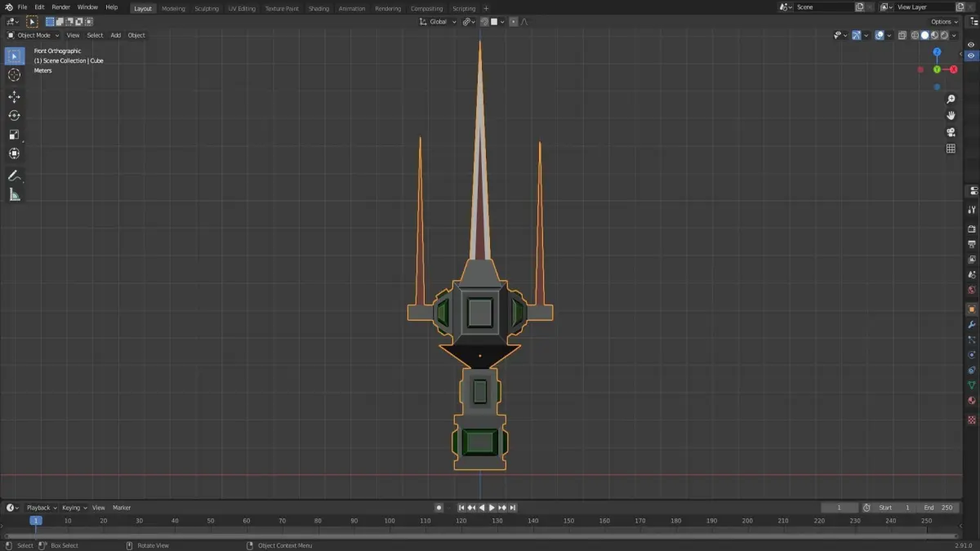Viewport: 980px width, 551px height.
Task: Activate the Rotate tool
Action: tap(14, 115)
